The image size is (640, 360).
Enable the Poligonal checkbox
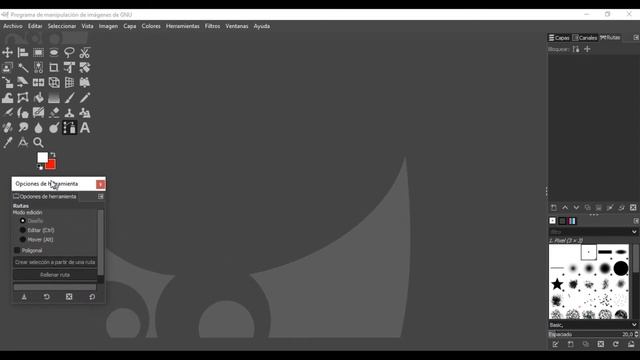coord(17,250)
